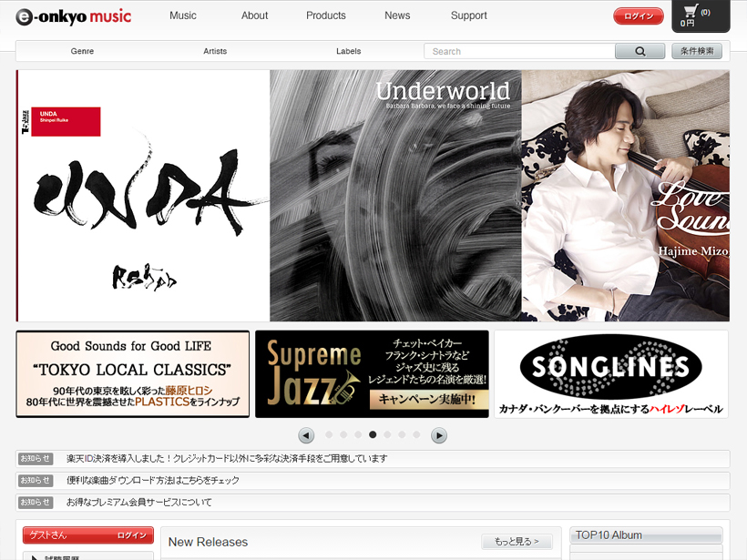Open the UNDA album banner
Image resolution: width=747 pixels, height=560 pixels.
[x=143, y=196]
